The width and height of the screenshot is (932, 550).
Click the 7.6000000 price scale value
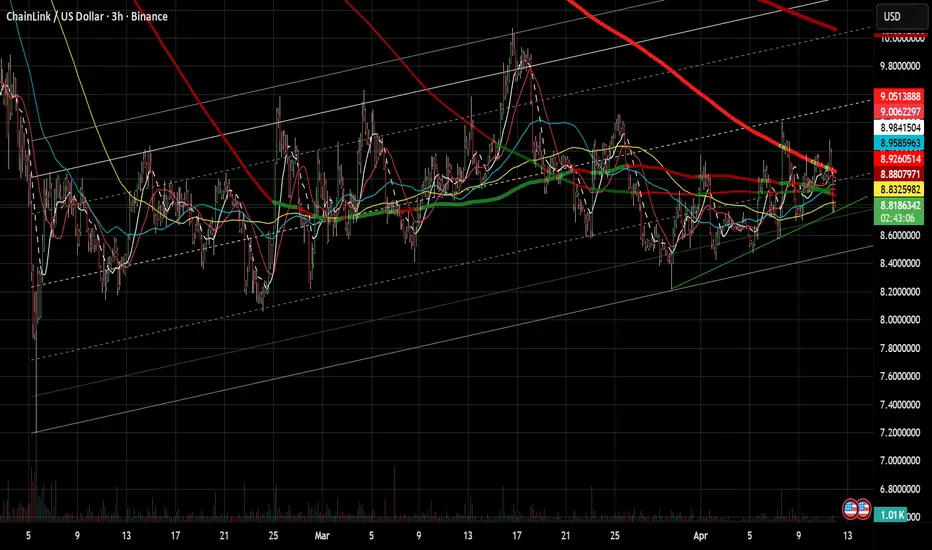coord(900,376)
